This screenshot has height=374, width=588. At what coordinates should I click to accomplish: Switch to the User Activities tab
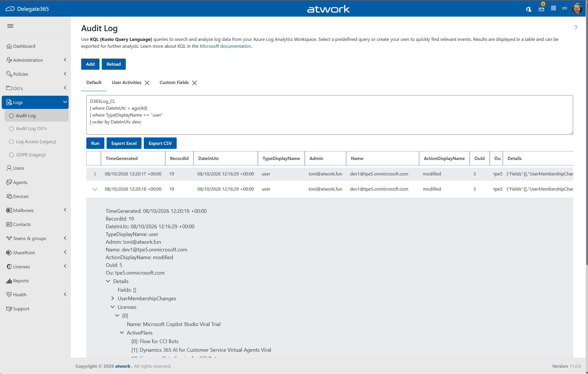[x=126, y=83]
